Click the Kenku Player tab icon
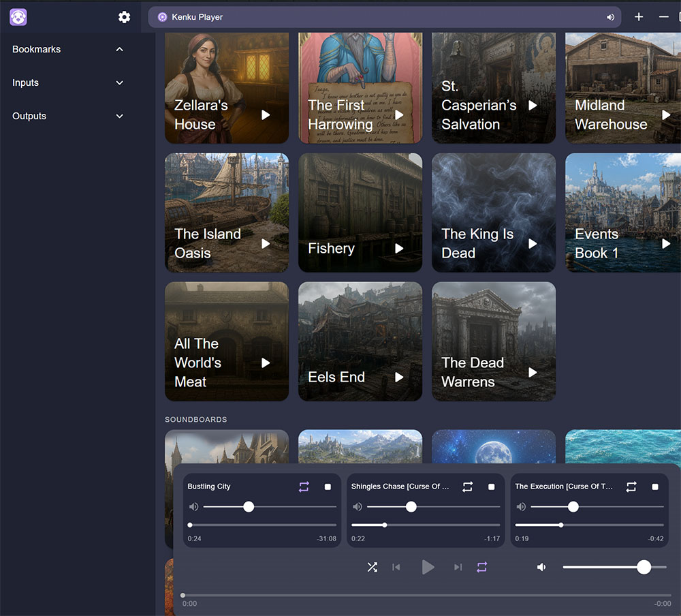681x616 pixels. 163,17
